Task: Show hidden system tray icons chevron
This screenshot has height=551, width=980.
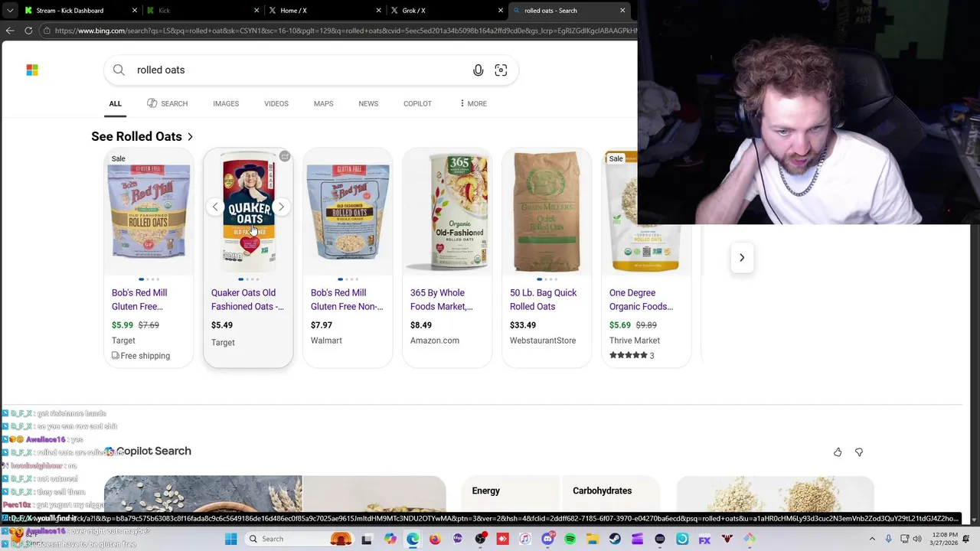Action: [x=872, y=539]
